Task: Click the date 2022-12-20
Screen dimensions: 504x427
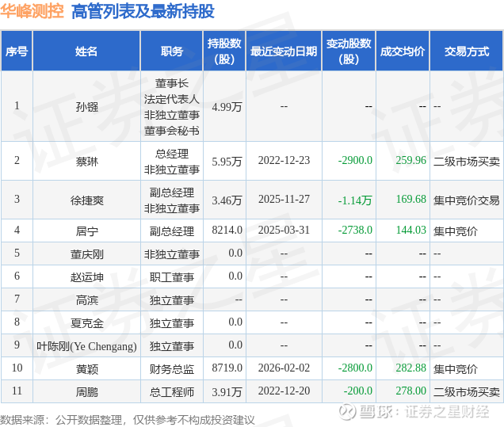Action: click(x=284, y=391)
